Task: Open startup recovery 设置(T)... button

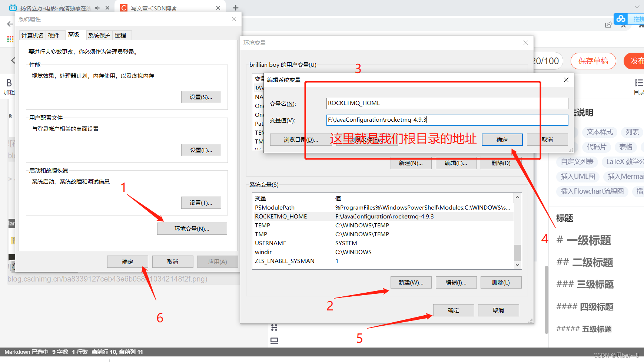Action: point(201,203)
